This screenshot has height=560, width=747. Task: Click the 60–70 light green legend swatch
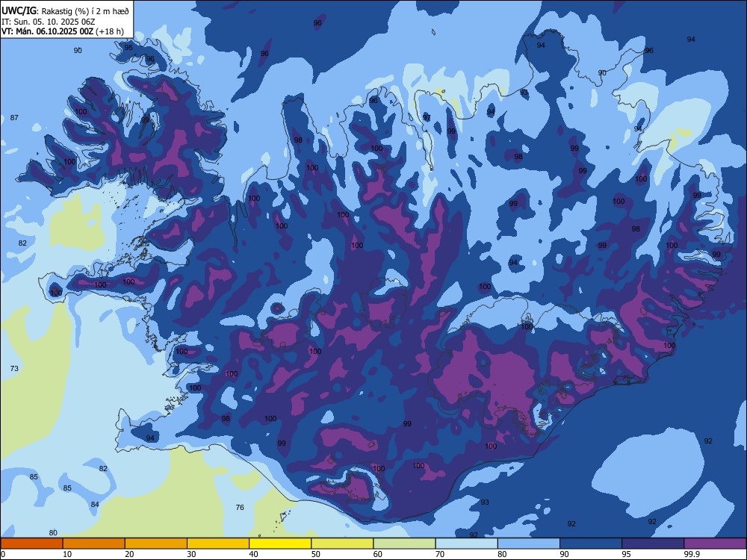(x=404, y=544)
